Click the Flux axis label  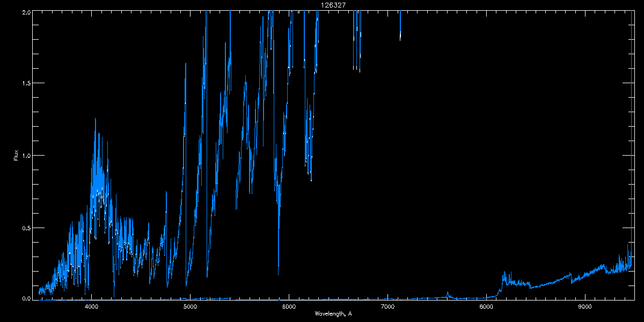(16, 155)
